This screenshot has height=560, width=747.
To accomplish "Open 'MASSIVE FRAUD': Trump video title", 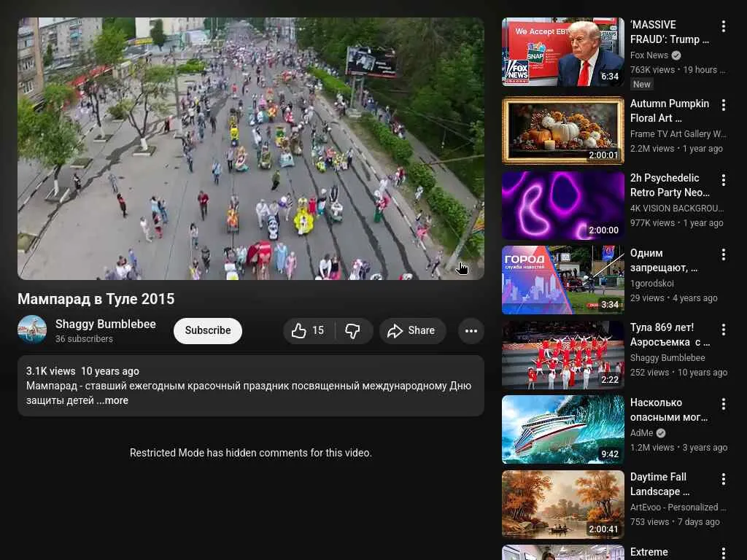I will pos(670,32).
